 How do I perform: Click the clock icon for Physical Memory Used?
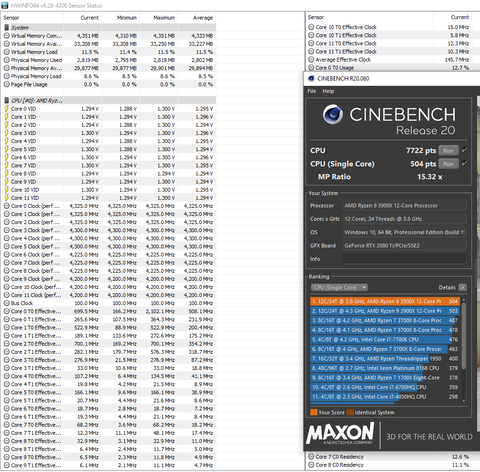click(x=6, y=60)
